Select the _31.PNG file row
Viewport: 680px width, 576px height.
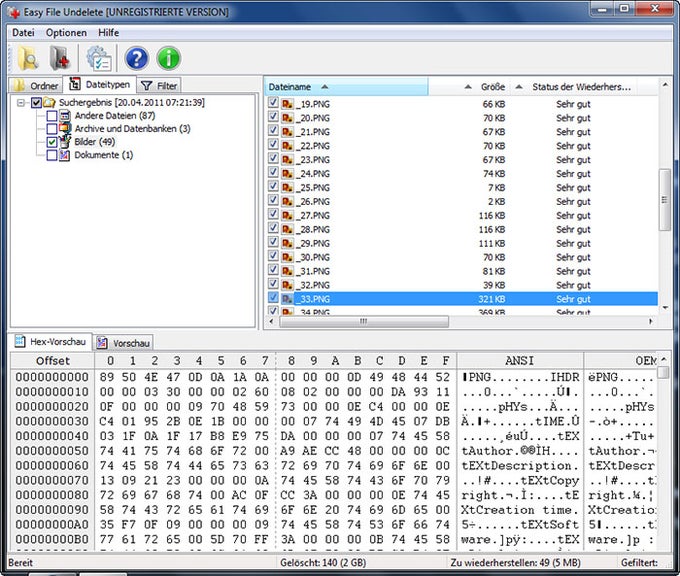click(x=461, y=271)
